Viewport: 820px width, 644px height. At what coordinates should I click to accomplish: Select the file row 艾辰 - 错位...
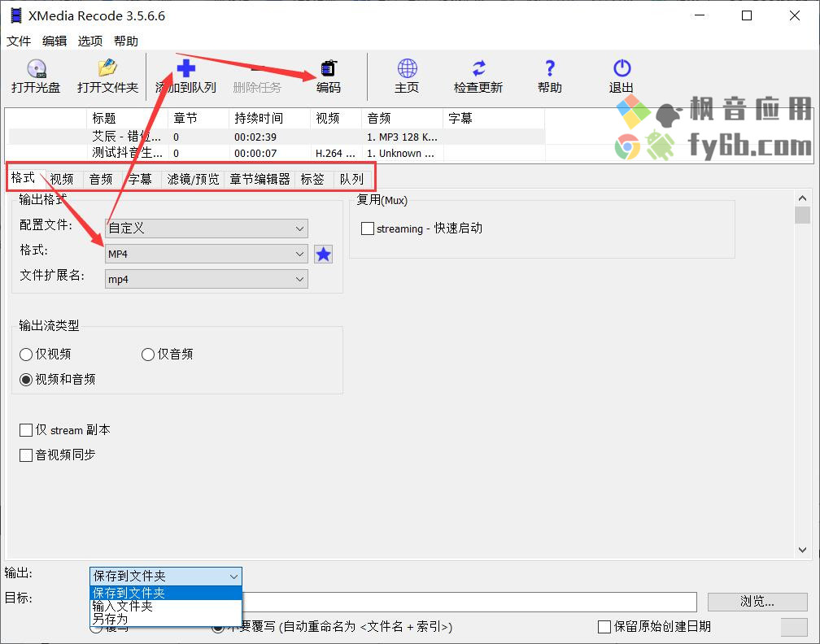click(x=277, y=137)
